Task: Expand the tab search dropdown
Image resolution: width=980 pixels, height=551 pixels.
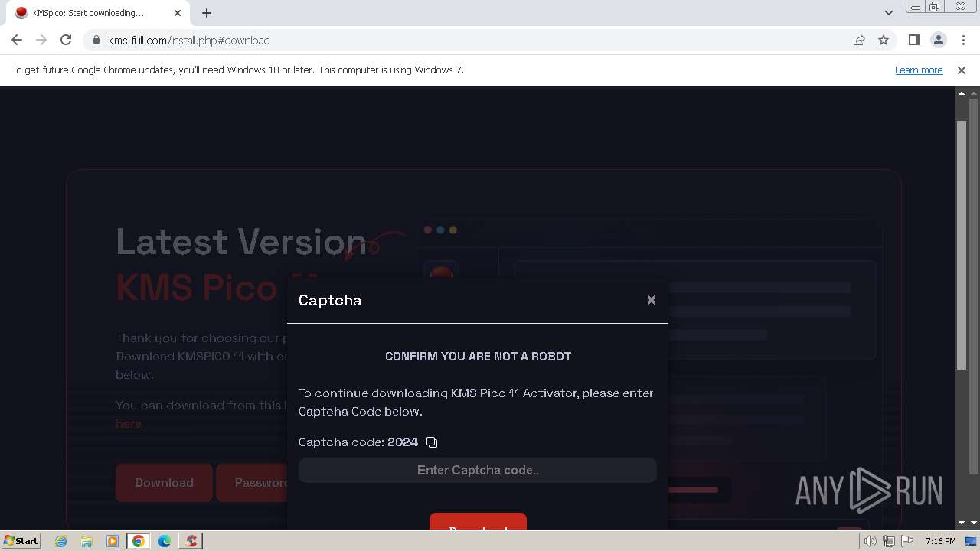Action: pos(888,13)
